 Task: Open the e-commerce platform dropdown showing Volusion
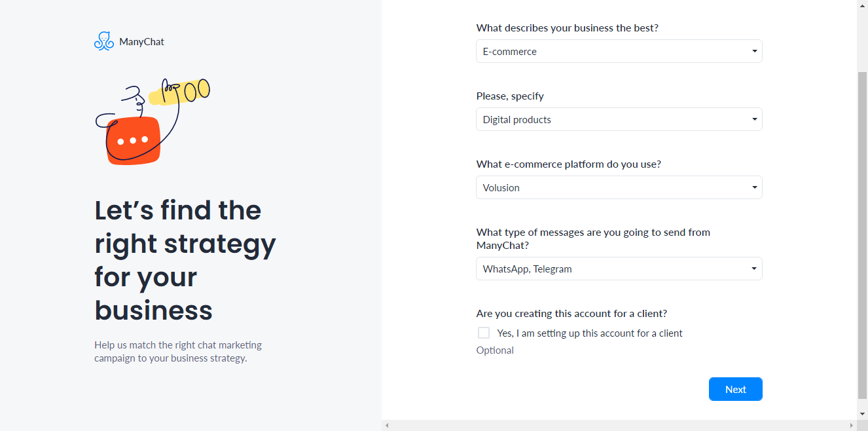[x=619, y=187]
